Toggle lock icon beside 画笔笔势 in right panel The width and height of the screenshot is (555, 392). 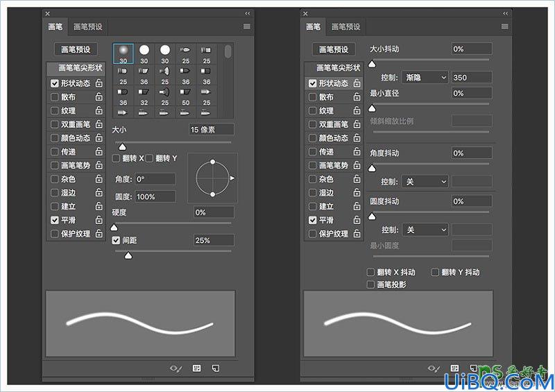point(357,165)
